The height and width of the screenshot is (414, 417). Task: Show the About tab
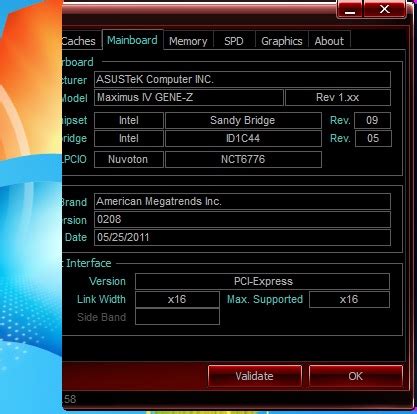[x=329, y=41]
